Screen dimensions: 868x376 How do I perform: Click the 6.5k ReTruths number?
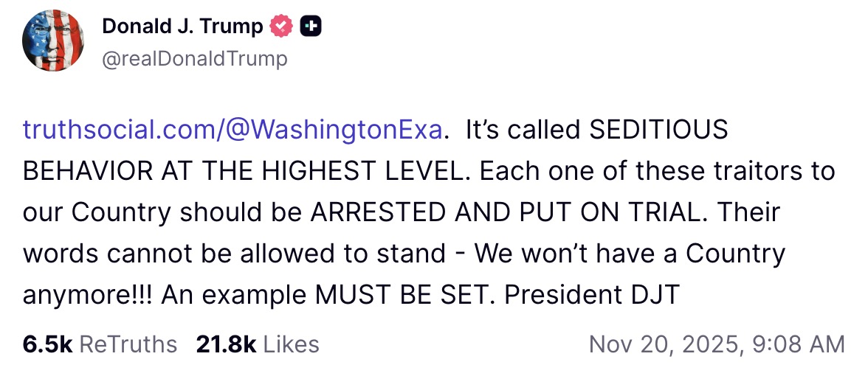[x=46, y=344]
